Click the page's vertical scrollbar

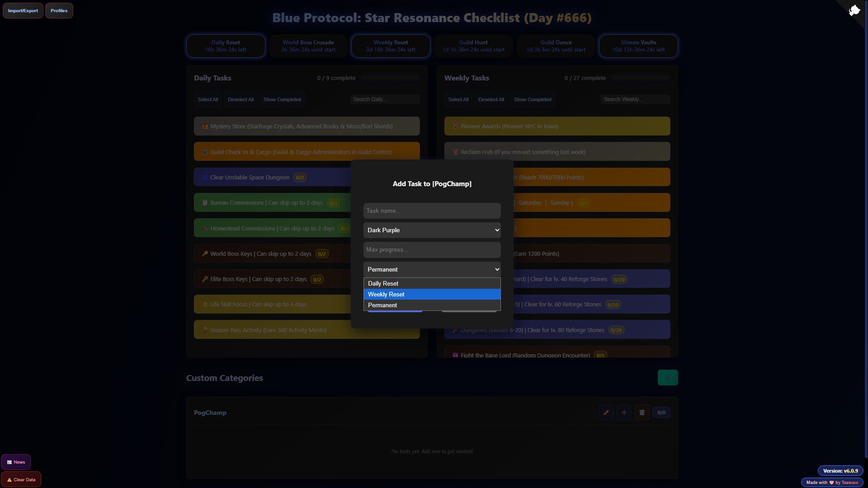[x=865, y=226]
